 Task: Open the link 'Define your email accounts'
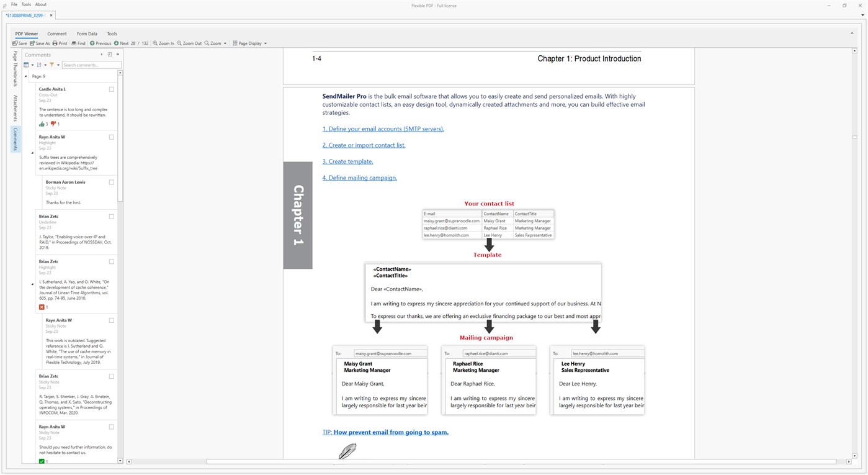pos(383,129)
